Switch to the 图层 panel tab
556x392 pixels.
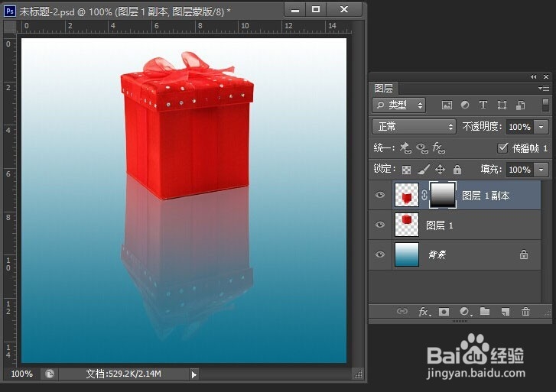(384, 88)
